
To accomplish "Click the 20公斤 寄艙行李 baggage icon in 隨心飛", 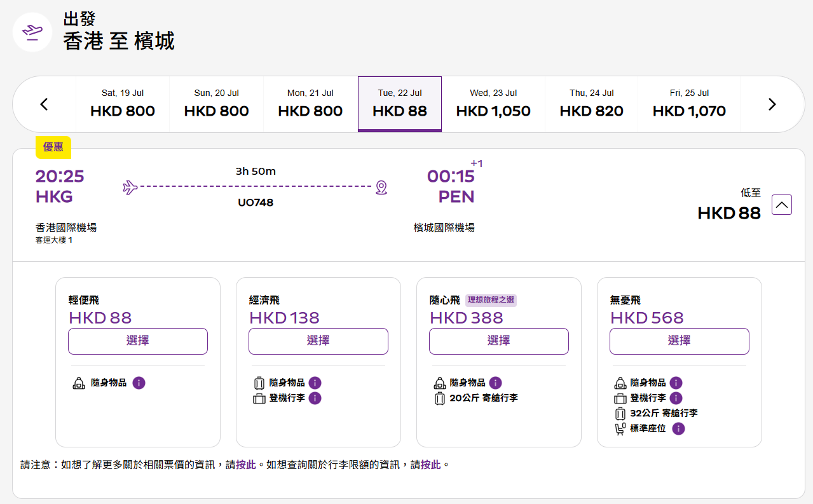I will pyautogui.click(x=440, y=398).
